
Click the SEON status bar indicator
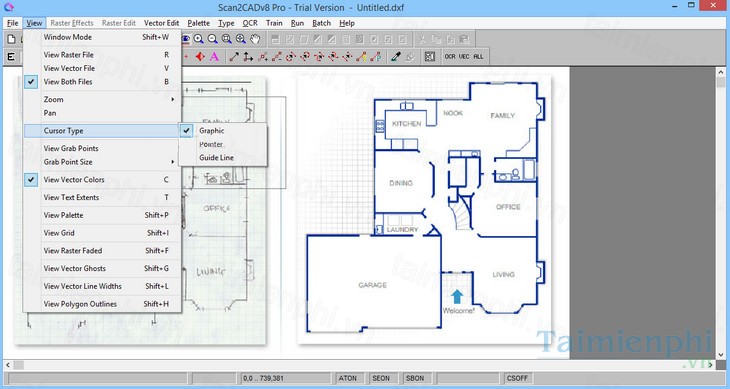click(381, 378)
